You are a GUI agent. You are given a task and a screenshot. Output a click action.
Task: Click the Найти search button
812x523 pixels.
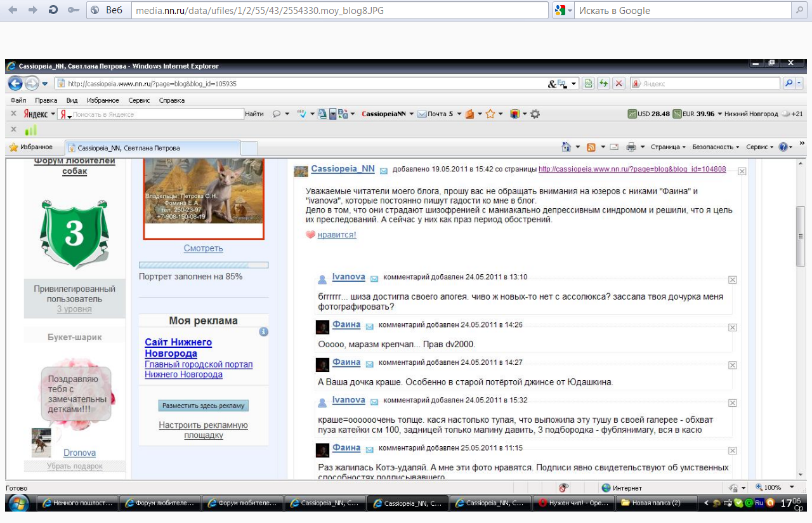pos(254,114)
